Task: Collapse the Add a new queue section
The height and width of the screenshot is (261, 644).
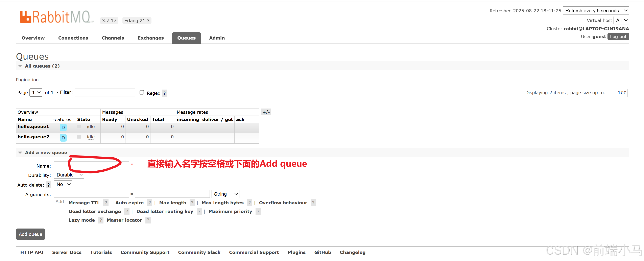Action: tap(20, 152)
